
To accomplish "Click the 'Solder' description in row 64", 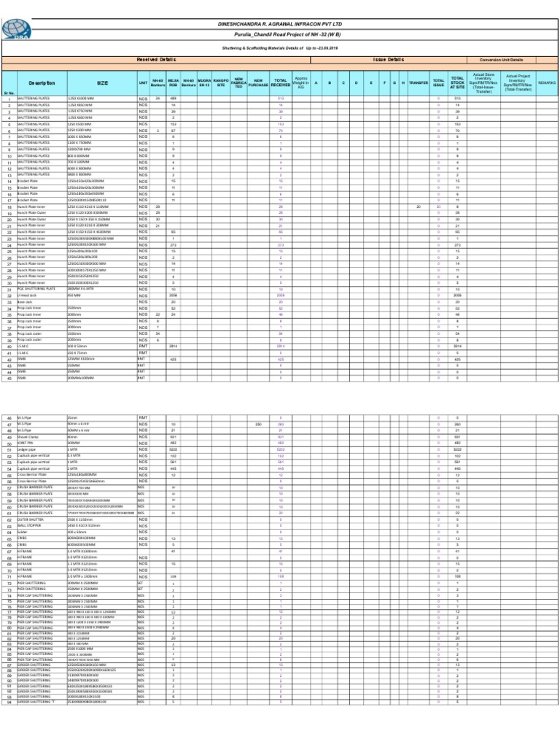I will (42, 532).
